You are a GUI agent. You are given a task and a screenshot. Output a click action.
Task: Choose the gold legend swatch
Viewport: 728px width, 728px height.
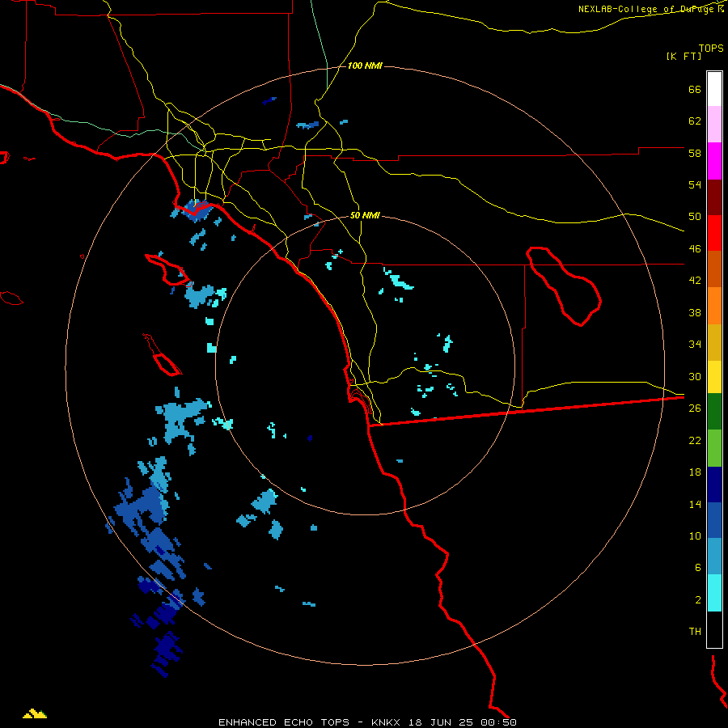pyautogui.click(x=714, y=342)
